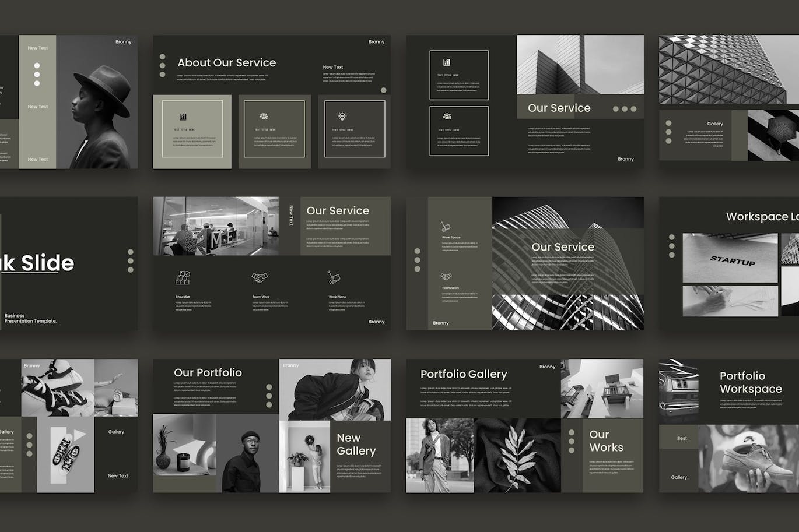Click the hand truck icon above Work Space
Viewport: 799px width, 532px height.
tap(447, 226)
